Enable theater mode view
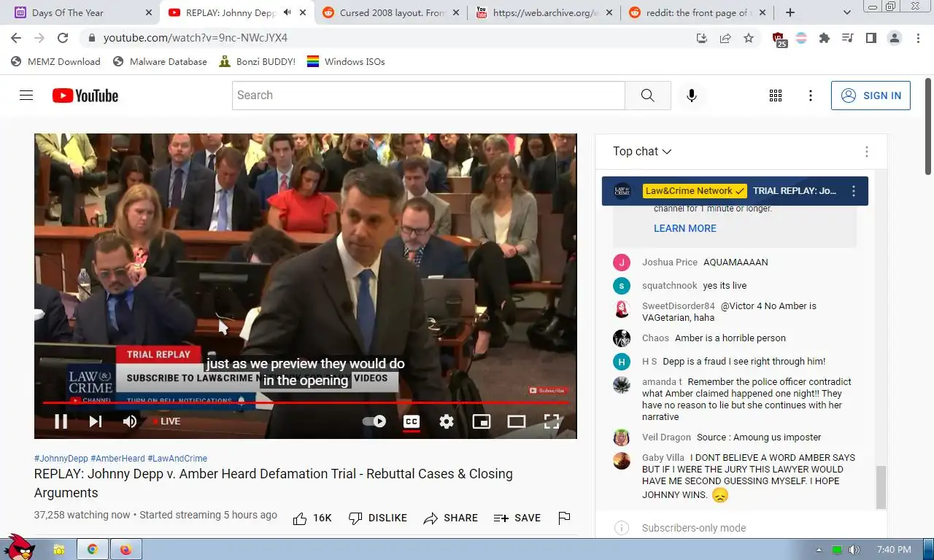This screenshot has width=934, height=560. pos(517,421)
